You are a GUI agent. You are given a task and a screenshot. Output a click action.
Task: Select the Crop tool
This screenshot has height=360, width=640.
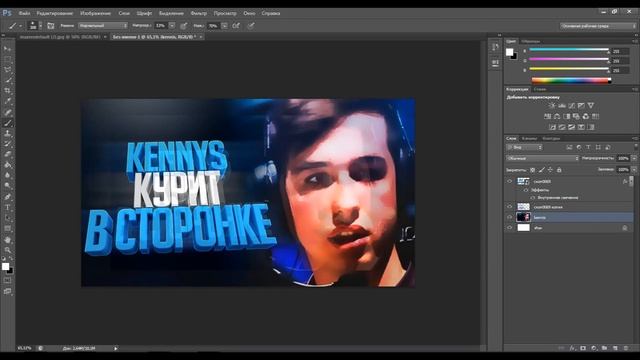coord(8,91)
